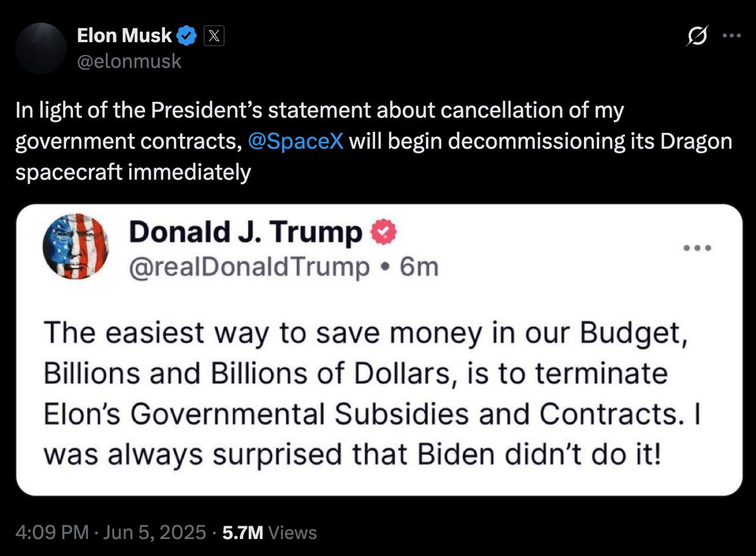Follow the @SpaceX mention link
The image size is (756, 556).
[x=296, y=141]
